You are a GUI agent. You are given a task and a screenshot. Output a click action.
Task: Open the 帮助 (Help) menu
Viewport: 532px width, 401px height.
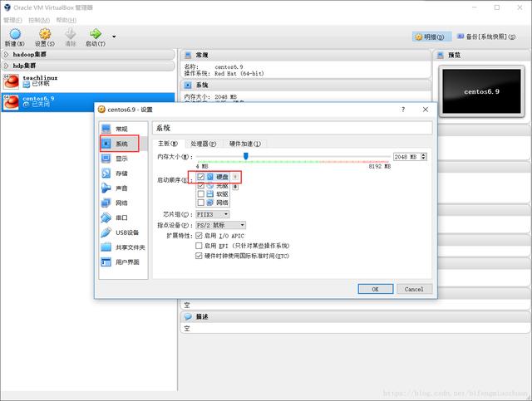pyautogui.click(x=66, y=20)
